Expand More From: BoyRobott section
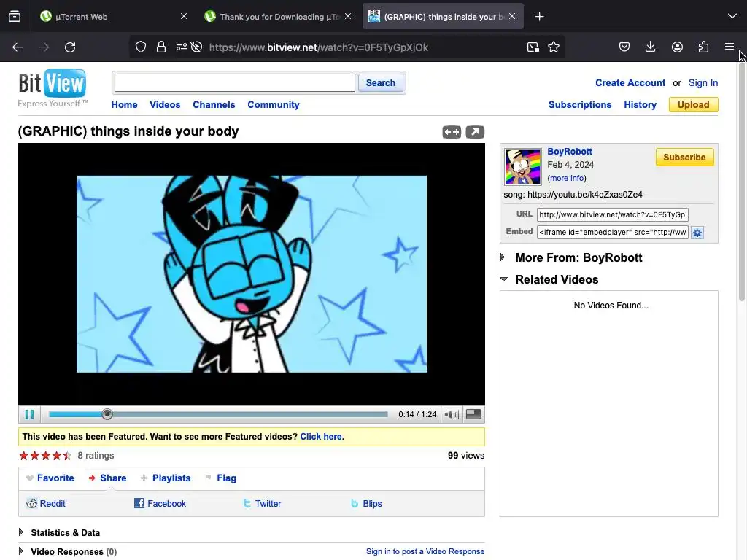The width and height of the screenshot is (747, 560). coord(503,257)
